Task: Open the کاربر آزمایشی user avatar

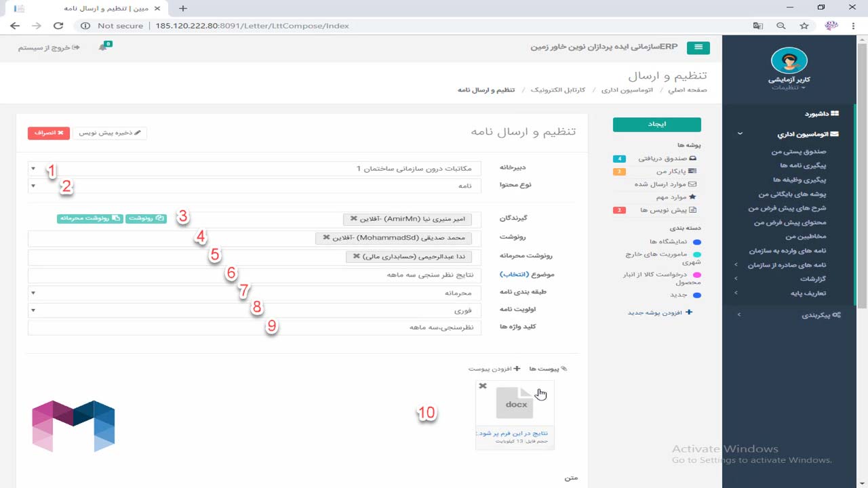Action: click(x=789, y=61)
